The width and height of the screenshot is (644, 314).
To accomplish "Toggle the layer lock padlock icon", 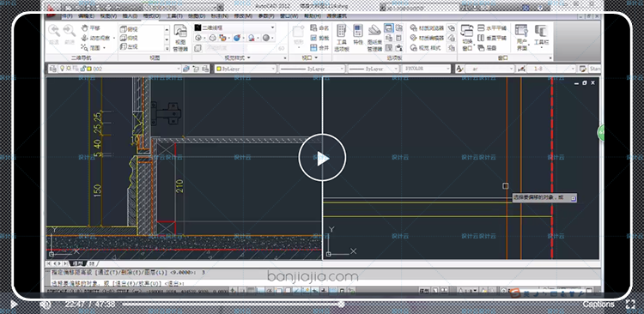I will [x=82, y=69].
